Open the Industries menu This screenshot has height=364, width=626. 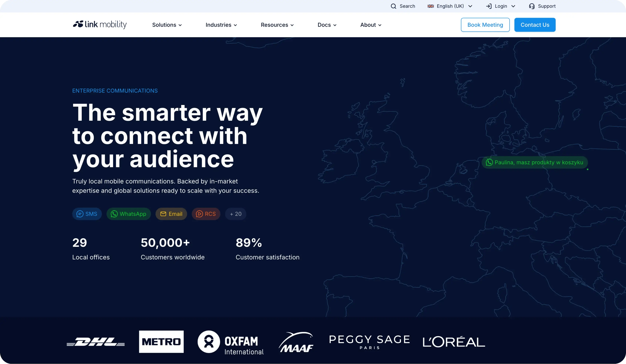pos(221,25)
